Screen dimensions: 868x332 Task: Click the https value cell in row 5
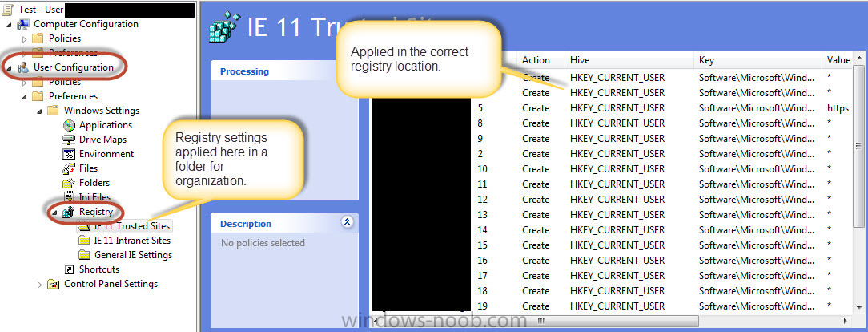point(838,108)
